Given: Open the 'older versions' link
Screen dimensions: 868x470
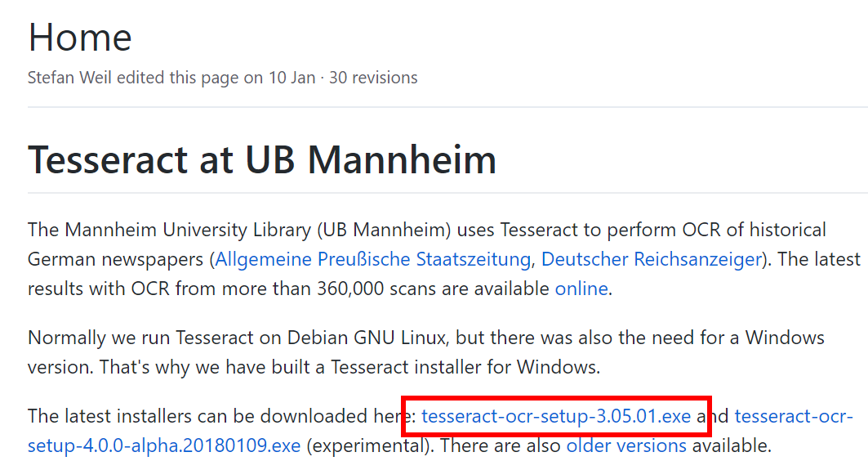Looking at the screenshot, I should tap(626, 445).
